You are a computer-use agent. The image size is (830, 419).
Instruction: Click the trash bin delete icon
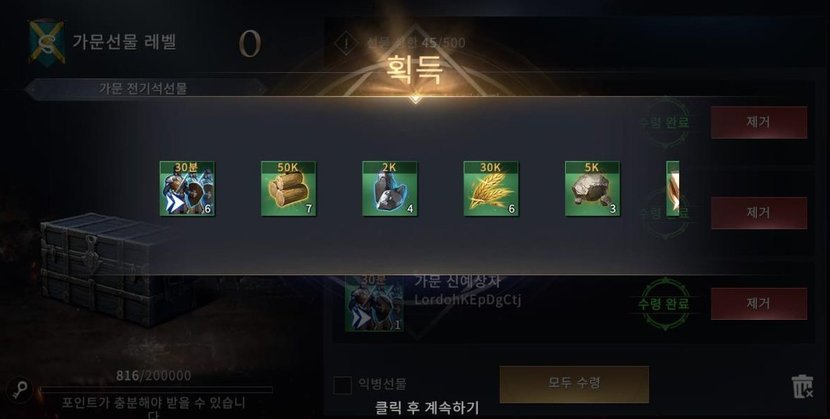coord(802,386)
